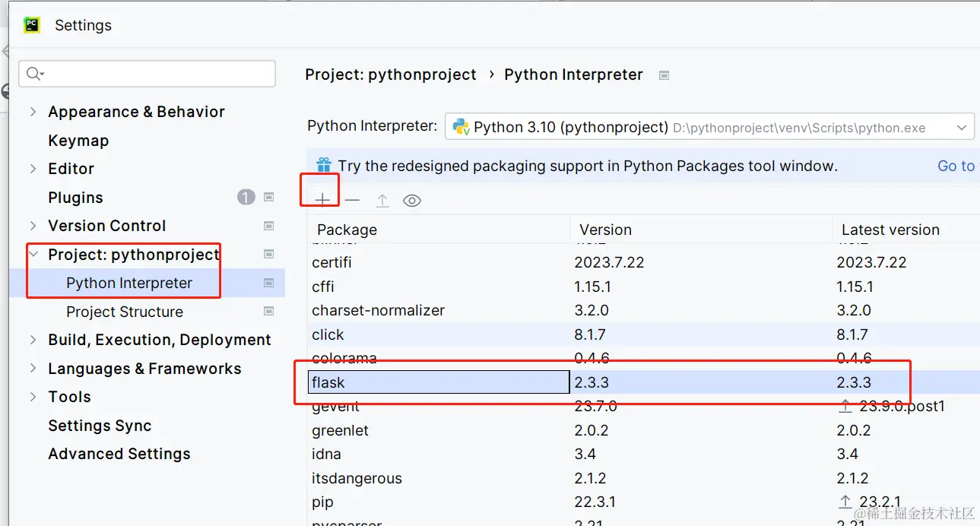
Task: Click version 2023.7.22 in certifi Version column
Action: [x=609, y=262]
